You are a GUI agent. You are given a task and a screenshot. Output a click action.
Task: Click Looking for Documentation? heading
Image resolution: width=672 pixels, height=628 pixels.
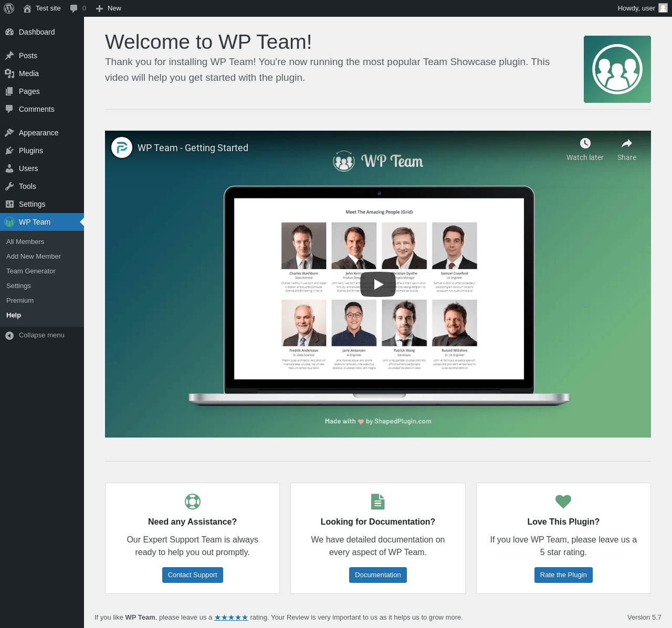click(378, 522)
